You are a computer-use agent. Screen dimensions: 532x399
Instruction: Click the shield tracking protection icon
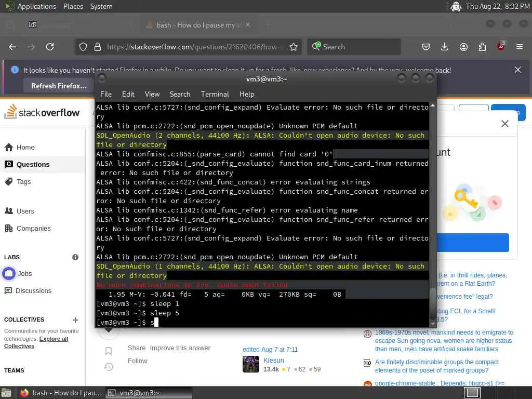(x=83, y=47)
